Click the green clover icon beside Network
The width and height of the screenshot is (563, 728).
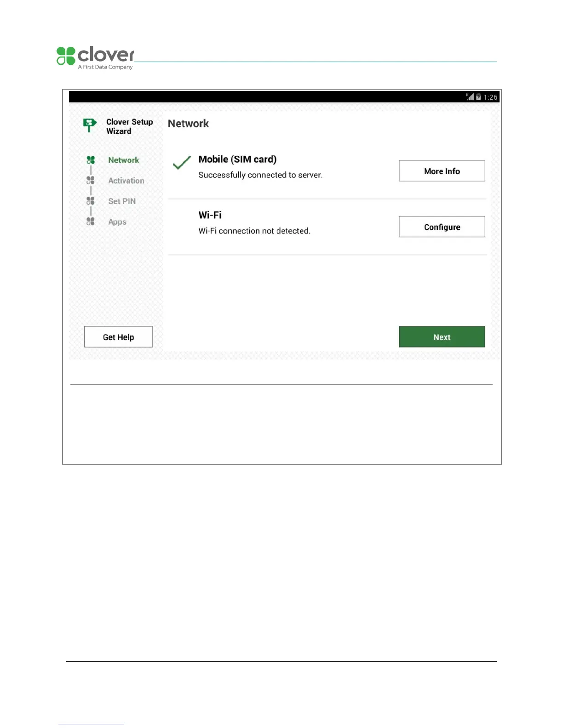pos(91,160)
